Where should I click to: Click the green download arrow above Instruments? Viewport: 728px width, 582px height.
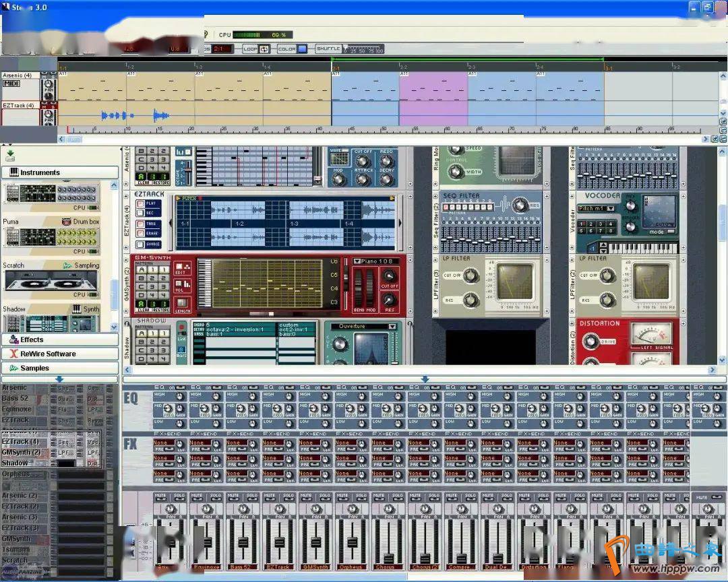pos(10,155)
